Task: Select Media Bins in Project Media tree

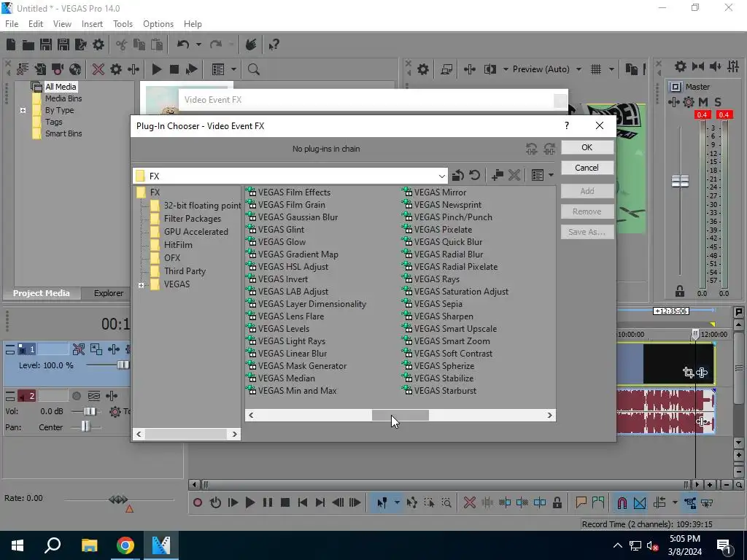Action: click(63, 98)
